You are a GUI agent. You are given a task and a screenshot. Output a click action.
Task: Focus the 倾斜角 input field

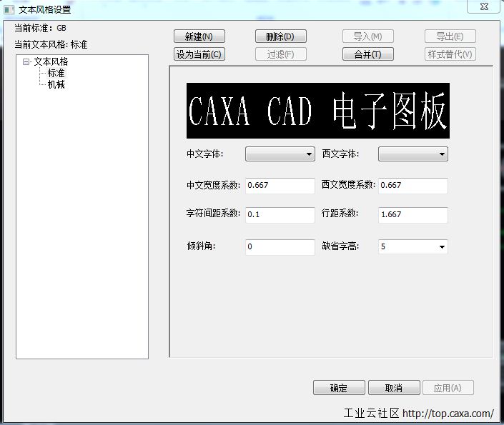pyautogui.click(x=280, y=247)
